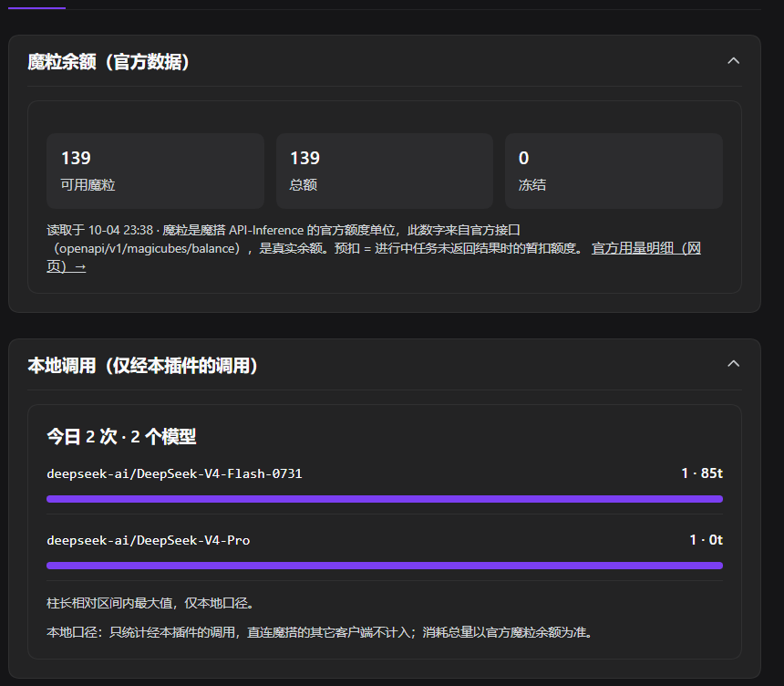The image size is (784, 686).
Task: Click the 今日 2 次 · 2 个模型 heading
Action: click(x=121, y=437)
